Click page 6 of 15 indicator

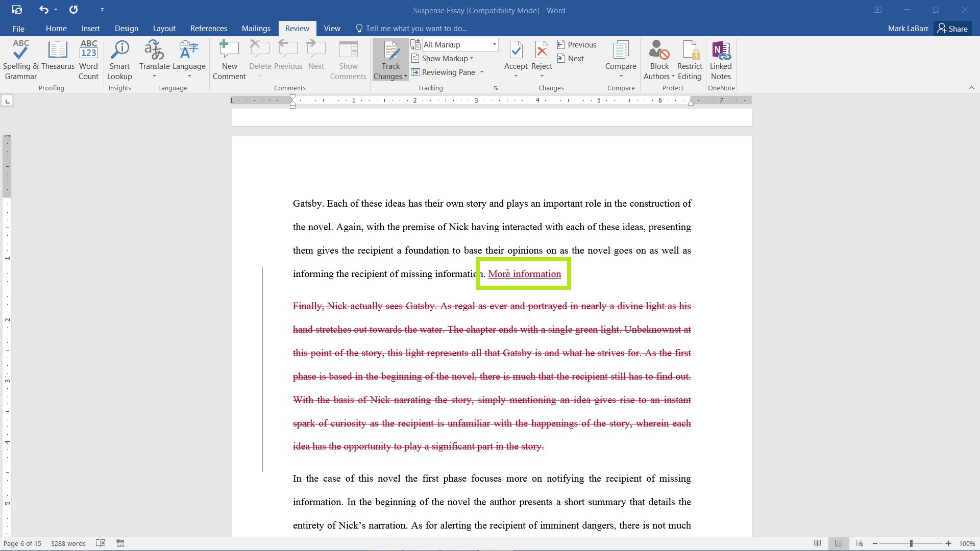click(22, 543)
